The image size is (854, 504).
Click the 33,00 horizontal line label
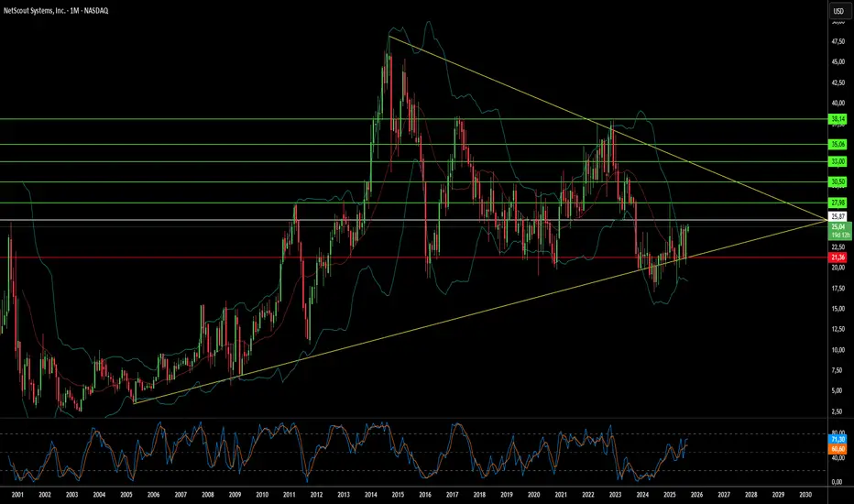tap(838, 162)
